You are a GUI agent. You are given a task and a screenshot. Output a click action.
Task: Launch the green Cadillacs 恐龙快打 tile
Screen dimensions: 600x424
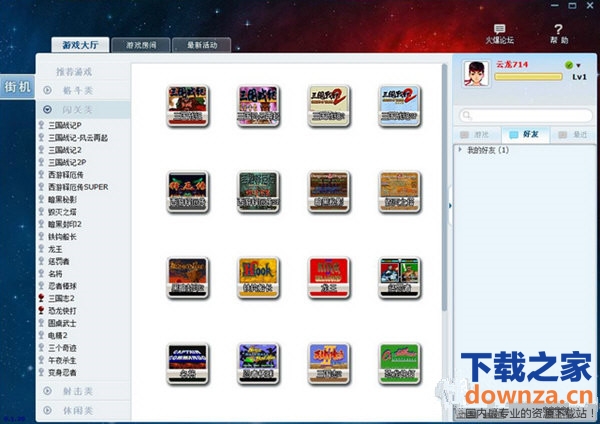click(399, 364)
